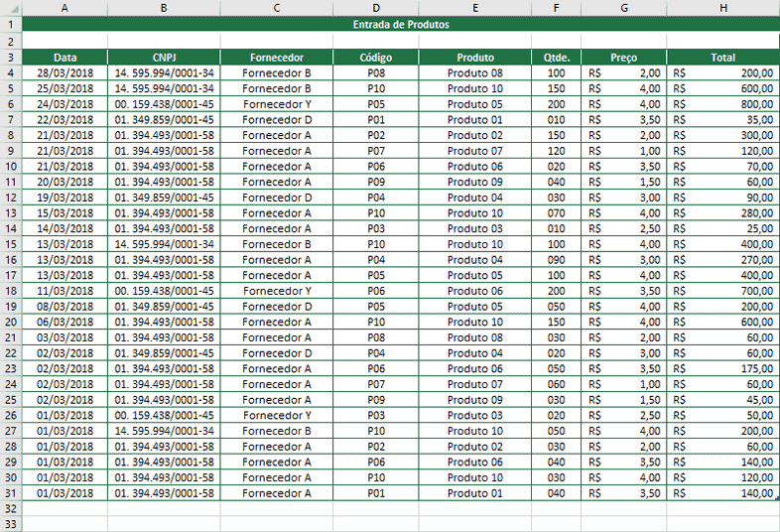Screen dimensions: 780x532
Task: Click the 'Preço' header cell
Action: [624, 58]
